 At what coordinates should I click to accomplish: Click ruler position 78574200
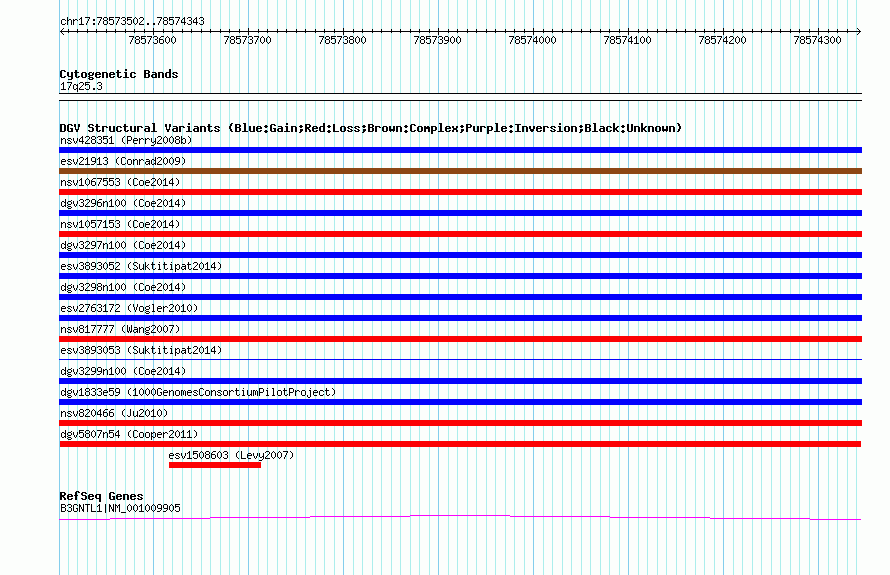723,40
